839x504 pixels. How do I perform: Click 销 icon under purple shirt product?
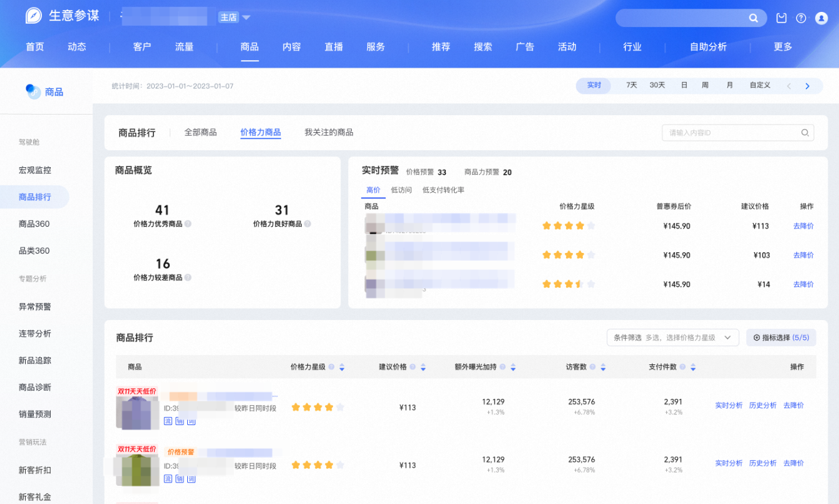(x=180, y=421)
